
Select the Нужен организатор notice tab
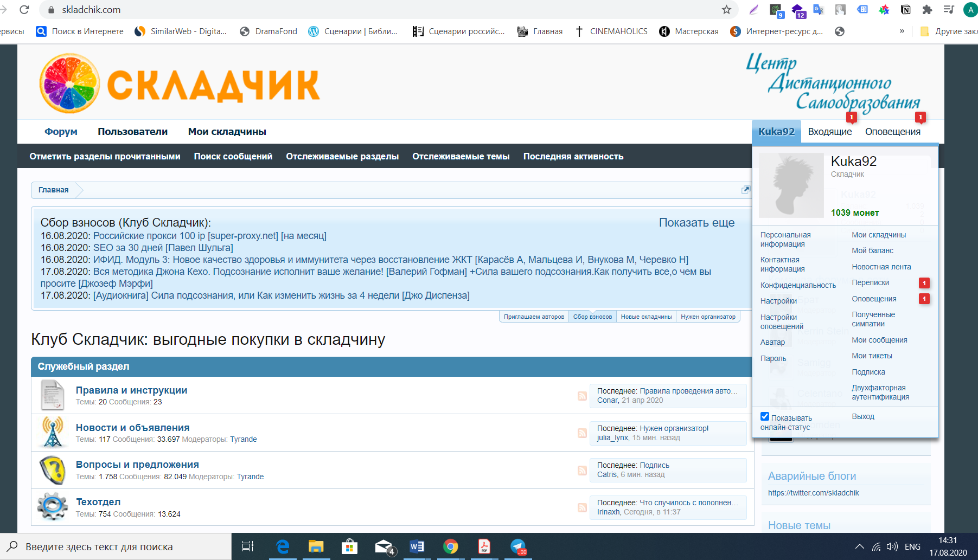(x=708, y=317)
